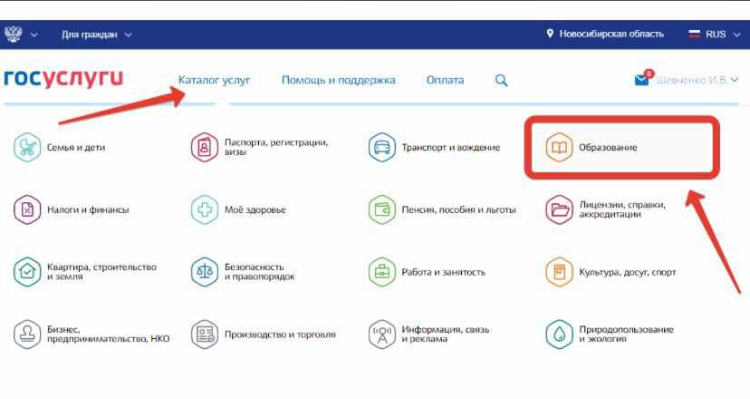Open the Производство и торговля category
Screen dimensions: 750x399
click(x=263, y=334)
